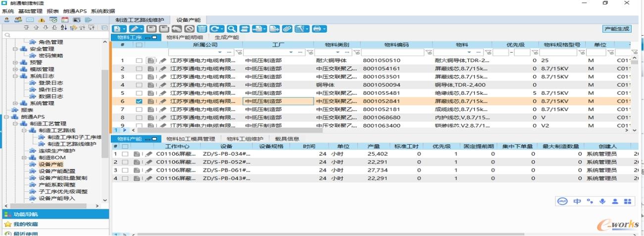The width and height of the screenshot is (644, 236).
Task: Click the single-person user icon at top left
Action: coord(7,20)
